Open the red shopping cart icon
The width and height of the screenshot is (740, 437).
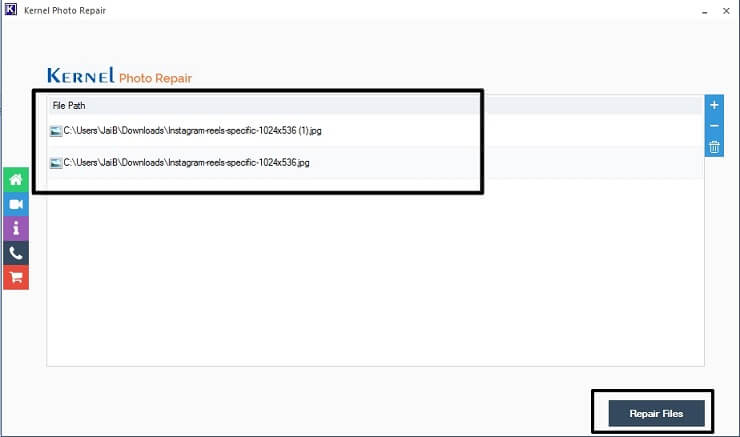pyautogui.click(x=16, y=277)
